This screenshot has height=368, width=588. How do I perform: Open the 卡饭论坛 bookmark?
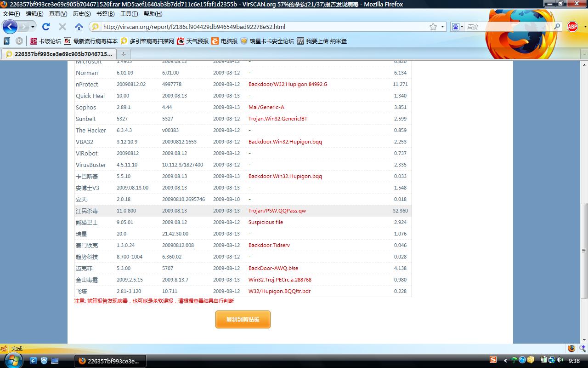(45, 41)
